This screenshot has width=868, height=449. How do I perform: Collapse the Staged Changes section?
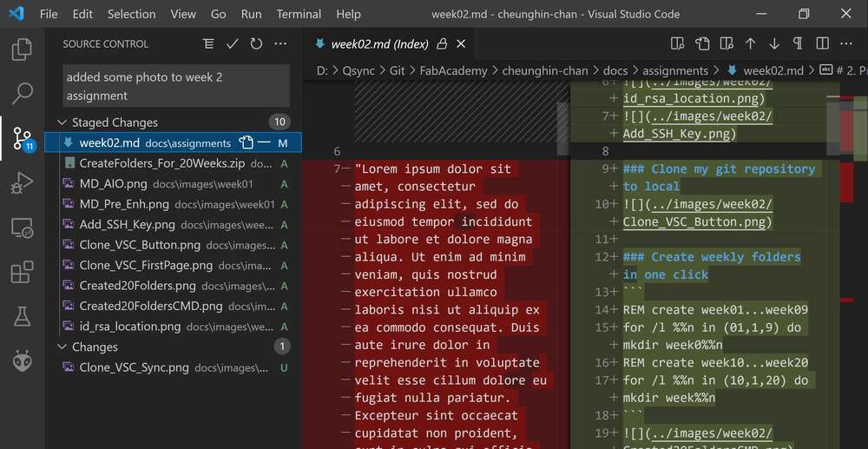click(62, 122)
